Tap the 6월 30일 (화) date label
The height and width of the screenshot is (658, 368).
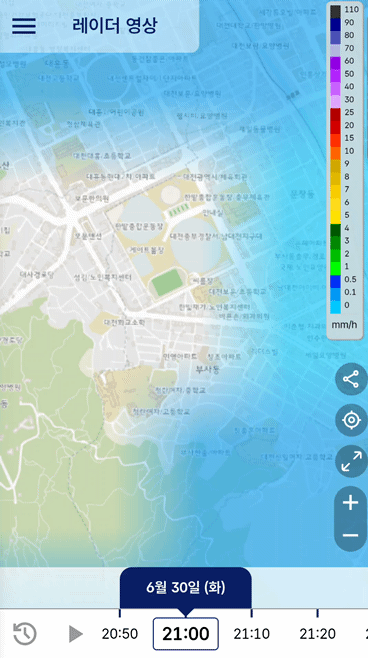point(185,588)
